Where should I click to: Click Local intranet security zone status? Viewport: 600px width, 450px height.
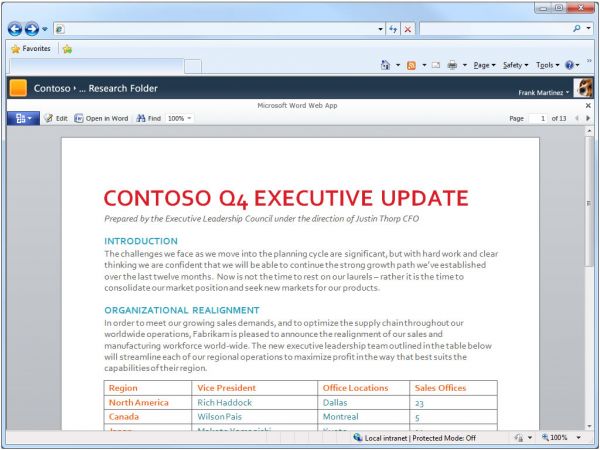pos(415,438)
